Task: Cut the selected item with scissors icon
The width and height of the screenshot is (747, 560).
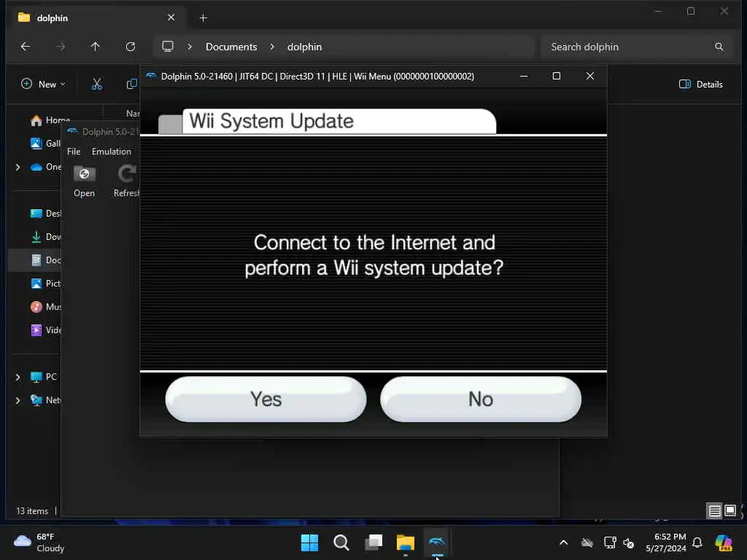Action: click(97, 85)
